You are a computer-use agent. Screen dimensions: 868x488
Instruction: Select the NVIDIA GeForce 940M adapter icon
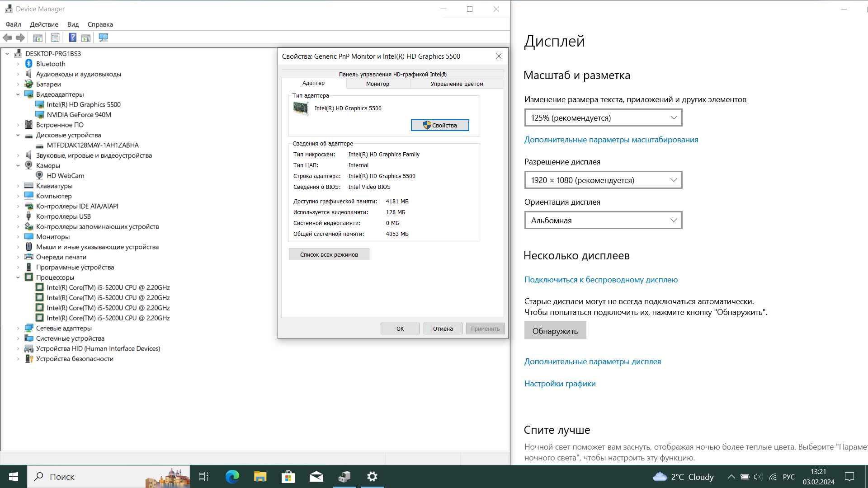[40, 115]
